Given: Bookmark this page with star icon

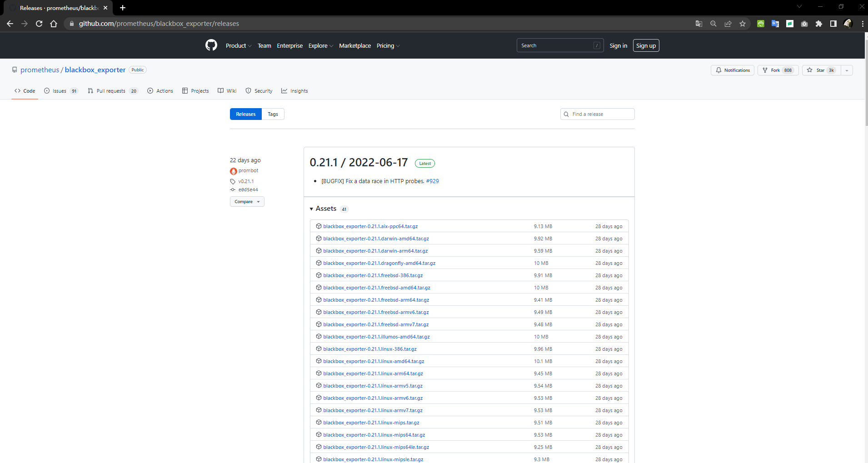Looking at the screenshot, I should 743,24.
